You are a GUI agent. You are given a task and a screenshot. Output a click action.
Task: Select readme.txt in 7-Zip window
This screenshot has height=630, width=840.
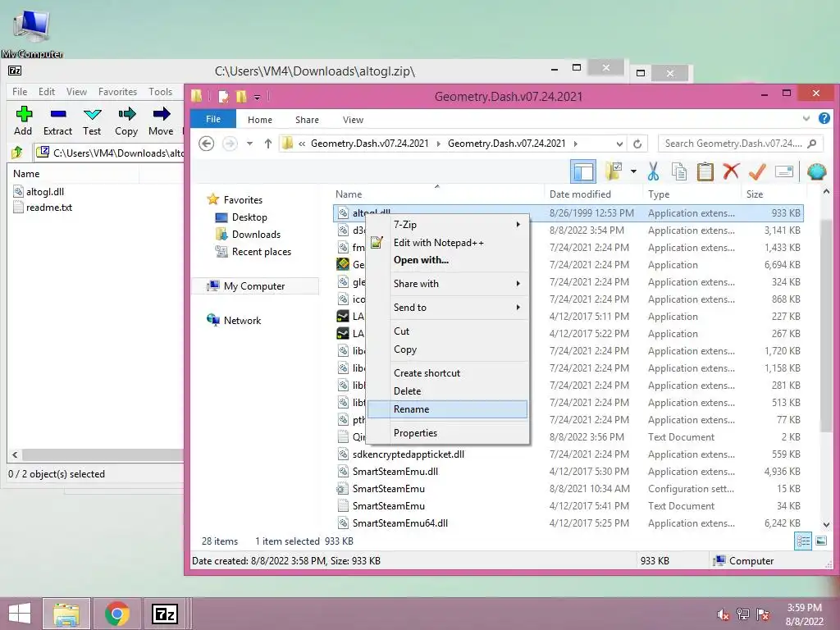(49, 208)
